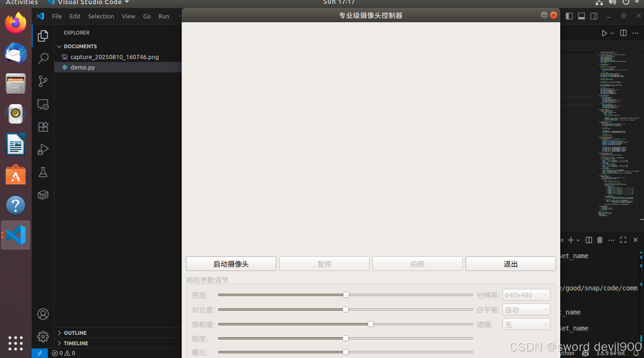Click the 拍照 button
This screenshot has width=644, height=358.
[417, 264]
